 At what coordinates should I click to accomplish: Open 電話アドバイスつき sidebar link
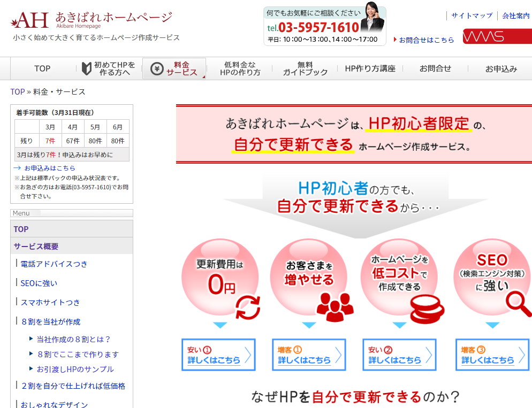[x=54, y=264]
